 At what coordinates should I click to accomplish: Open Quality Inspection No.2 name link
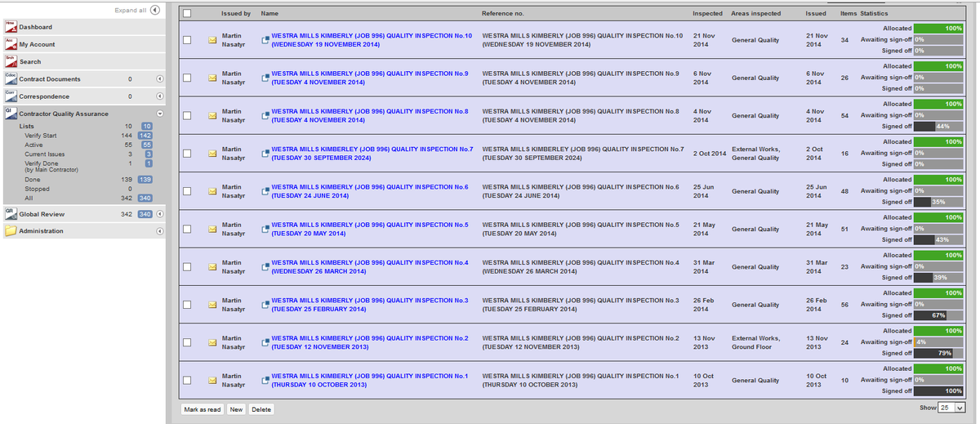pos(369,342)
